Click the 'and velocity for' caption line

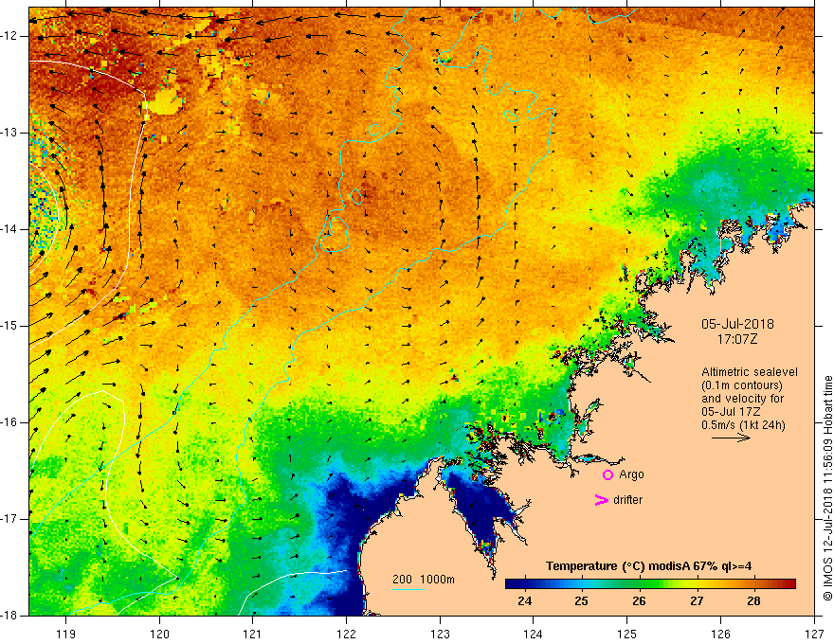(x=742, y=399)
